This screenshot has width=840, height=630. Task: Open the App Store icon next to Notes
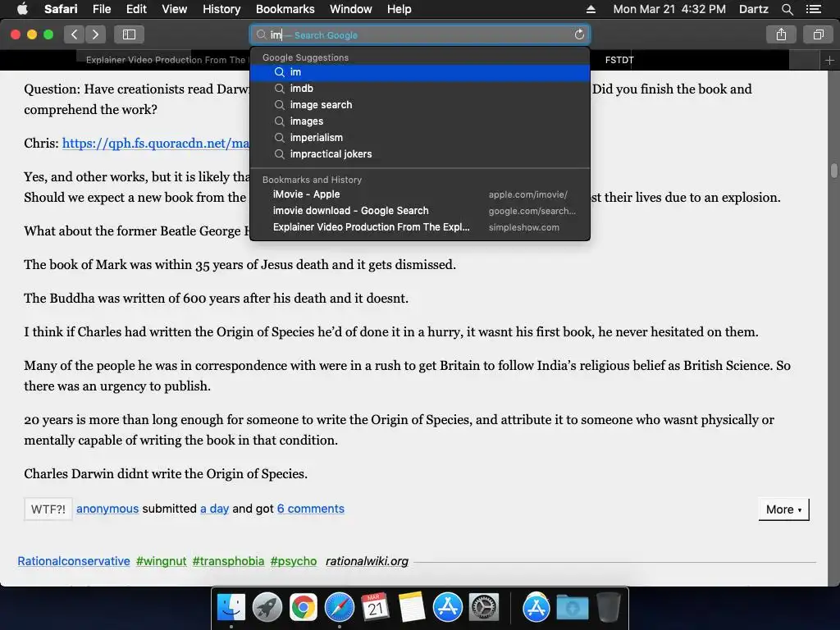447,608
